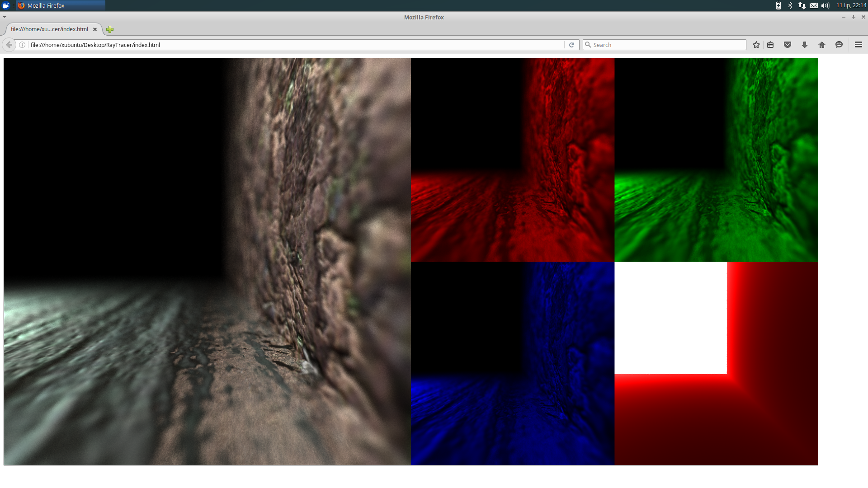Reload the RayTracer page
Screen dimensions: 868x488
coord(571,45)
